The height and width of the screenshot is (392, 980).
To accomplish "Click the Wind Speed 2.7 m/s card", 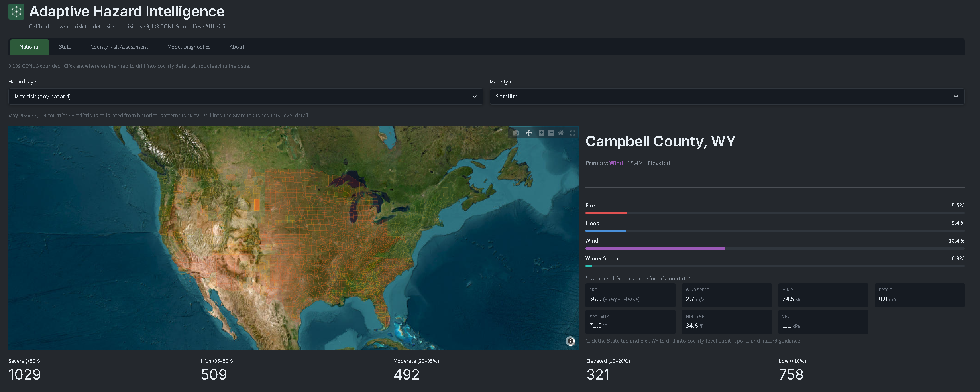I will [x=727, y=295].
